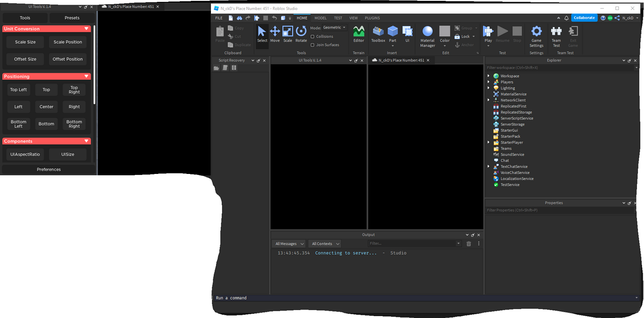Click the Scale Size button

pos(25,42)
